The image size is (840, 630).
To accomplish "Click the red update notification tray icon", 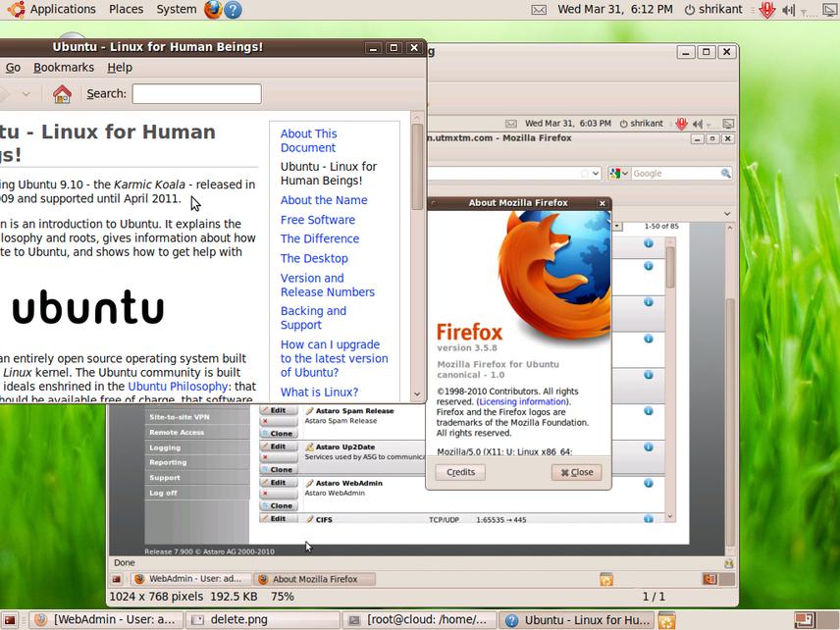I will (767, 10).
